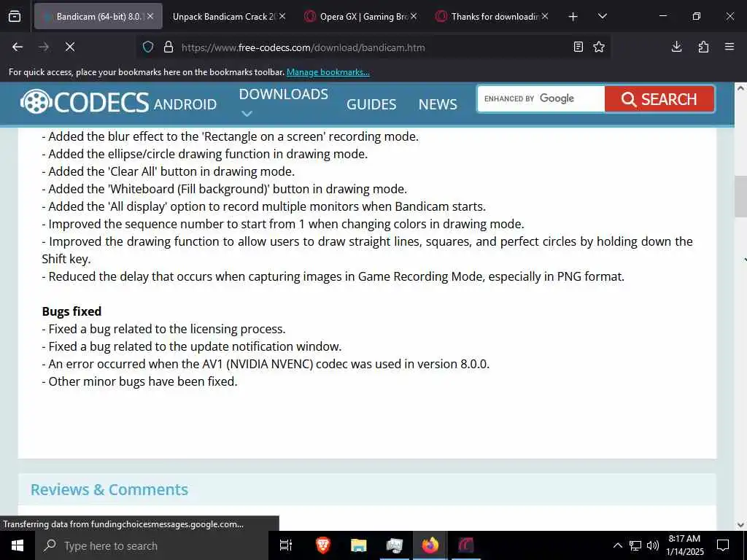List all tabs dropdown arrow
Viewport: 747px width, 560px height.
tap(602, 16)
